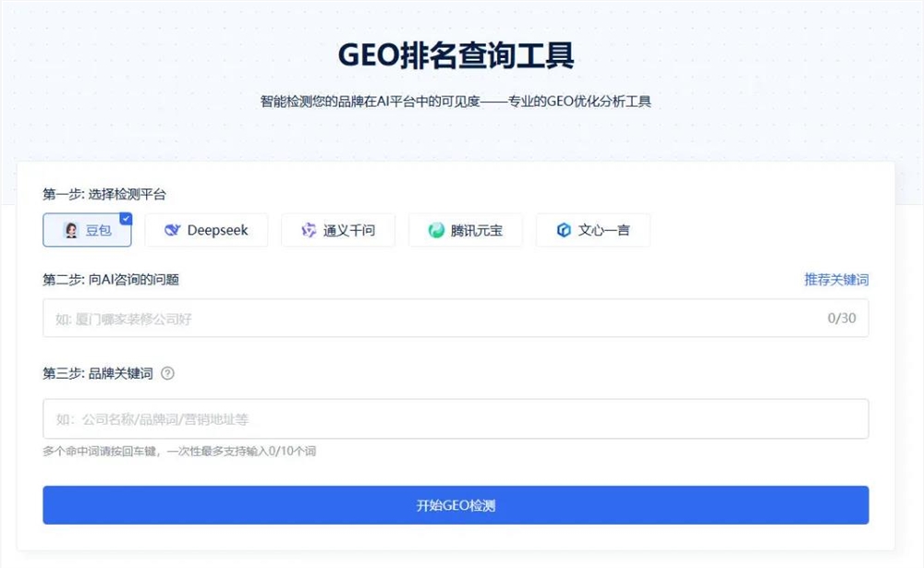Switch to the 腾讯元宝 platform tab
Screen dimensions: 924x568
click(465, 230)
